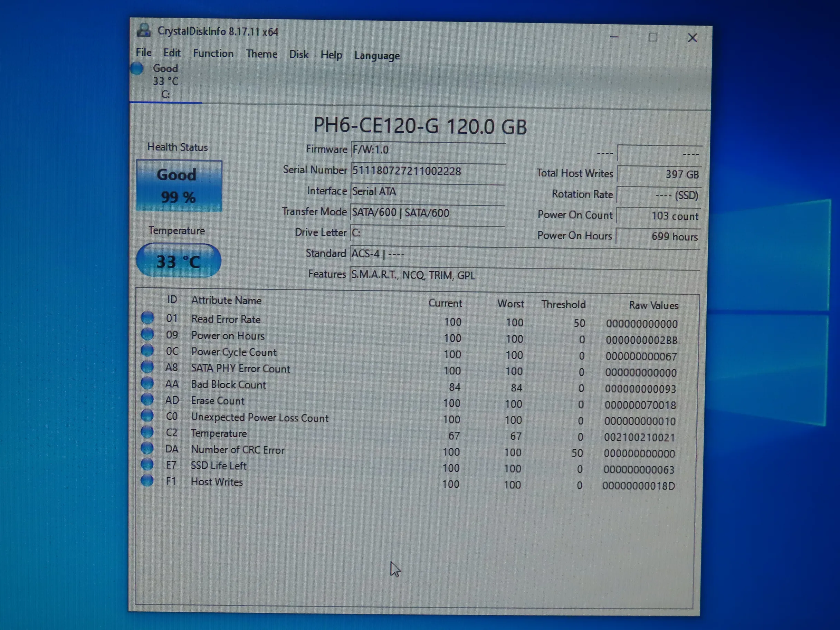840x630 pixels.
Task: Click the Firmware field F/W:1.0
Action: click(428, 150)
